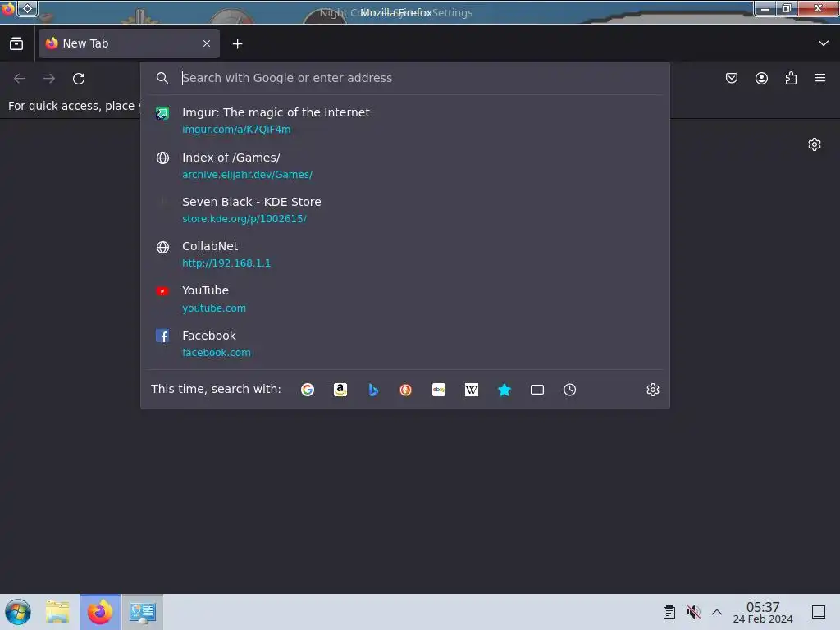Click the Imgur favicon in suggestions

tap(162, 113)
